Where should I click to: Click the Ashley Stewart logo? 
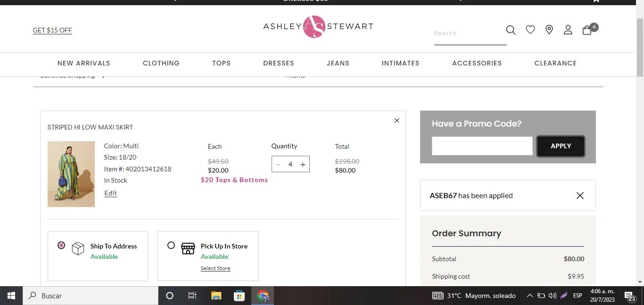pos(318,26)
